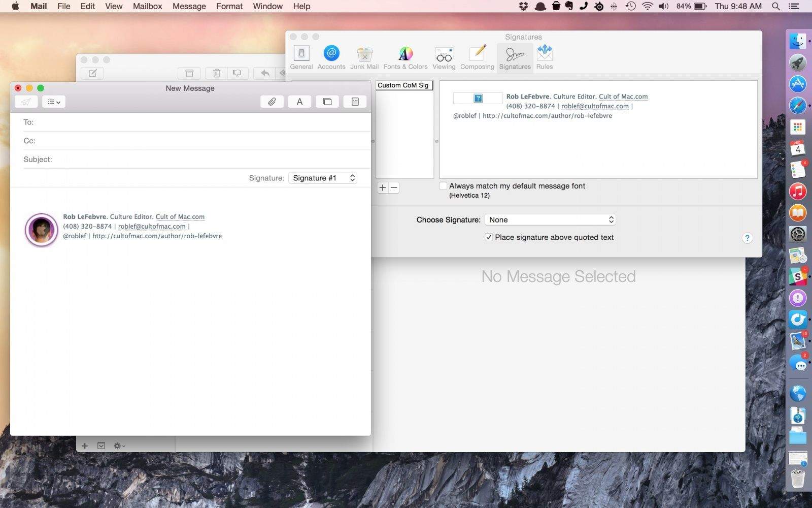812x508 pixels.
Task: Open the Mailbox menu
Action: pos(147,6)
